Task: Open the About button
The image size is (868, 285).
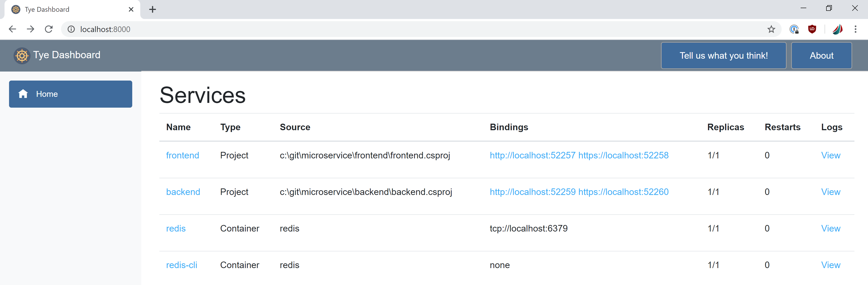Action: [x=821, y=56]
